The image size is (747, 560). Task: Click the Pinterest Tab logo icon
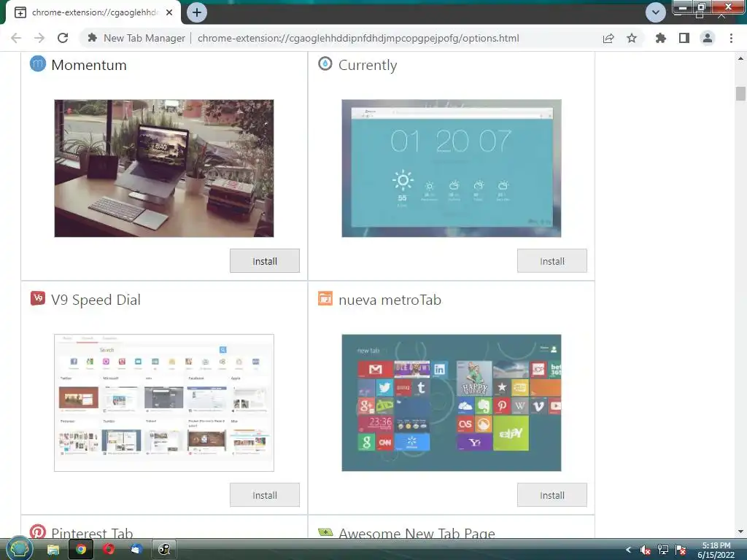pyautogui.click(x=38, y=531)
